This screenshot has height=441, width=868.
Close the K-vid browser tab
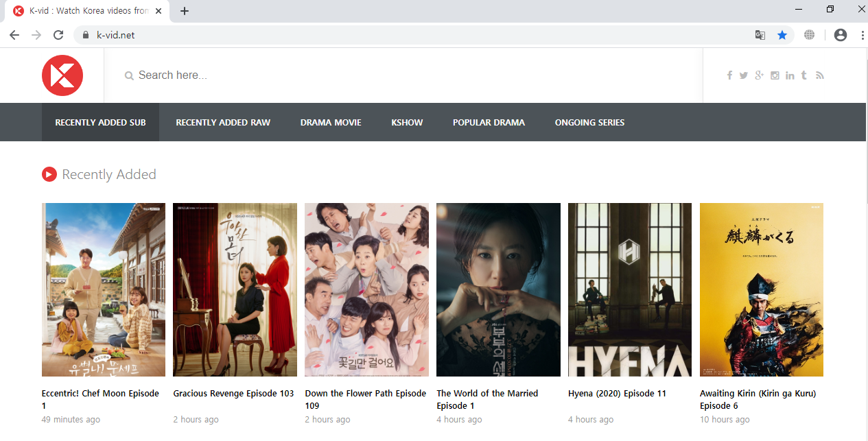point(159,11)
